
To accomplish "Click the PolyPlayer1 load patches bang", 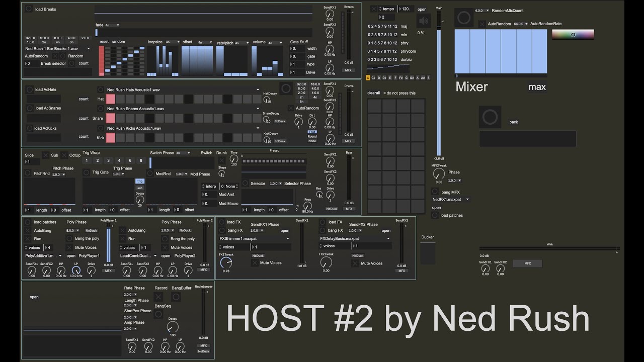I will tap(28, 222).
